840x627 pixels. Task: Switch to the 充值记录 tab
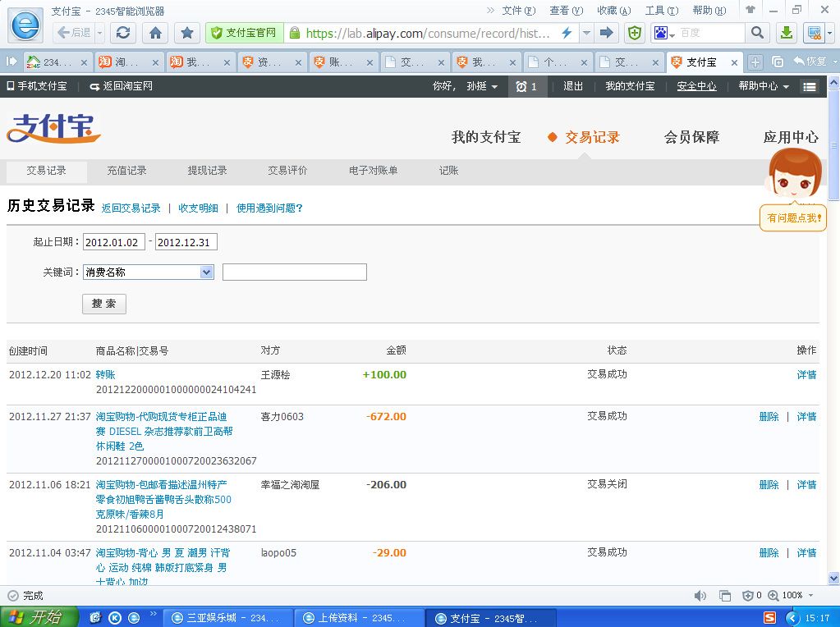(x=126, y=171)
